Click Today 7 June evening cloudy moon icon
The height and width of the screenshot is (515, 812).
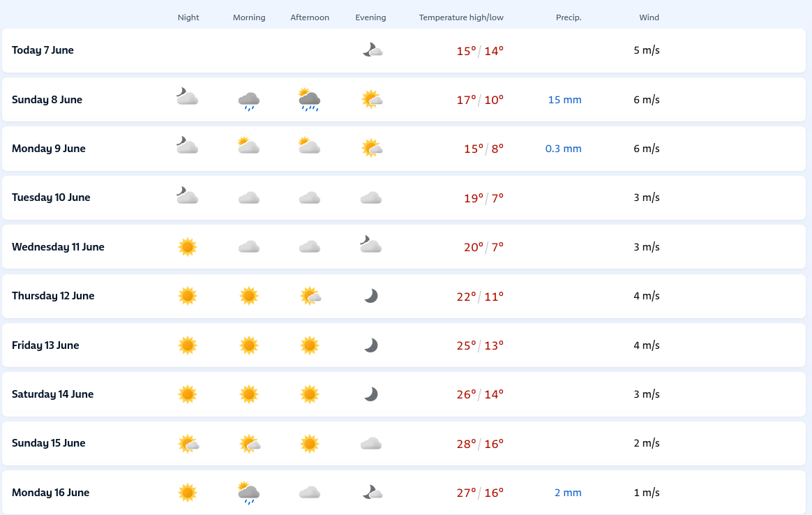tap(373, 50)
